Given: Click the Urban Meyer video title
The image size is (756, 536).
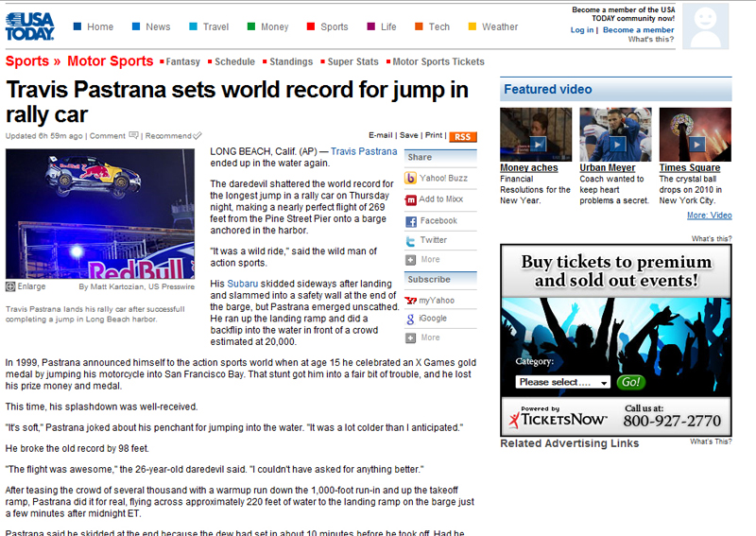Looking at the screenshot, I should point(608,168).
